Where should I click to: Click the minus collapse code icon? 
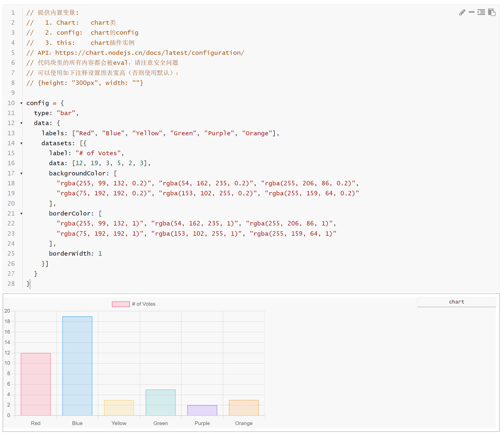(x=471, y=12)
